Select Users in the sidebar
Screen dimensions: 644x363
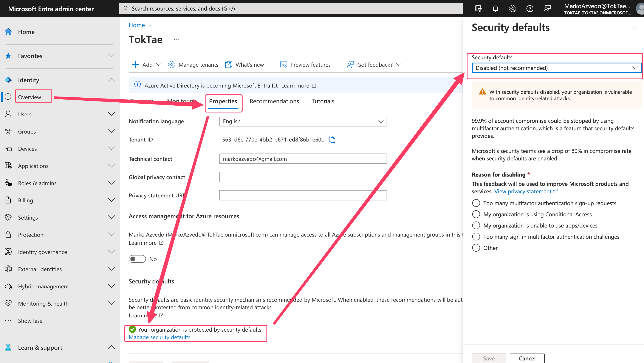25,114
